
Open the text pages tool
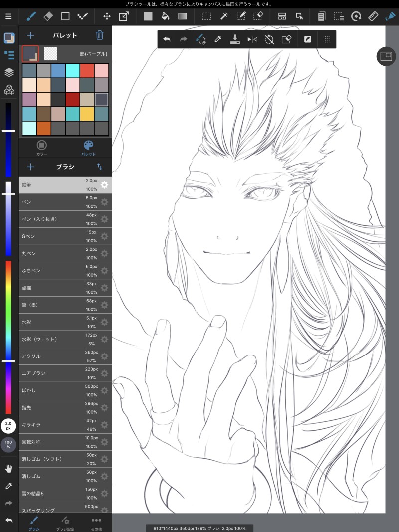point(322,16)
